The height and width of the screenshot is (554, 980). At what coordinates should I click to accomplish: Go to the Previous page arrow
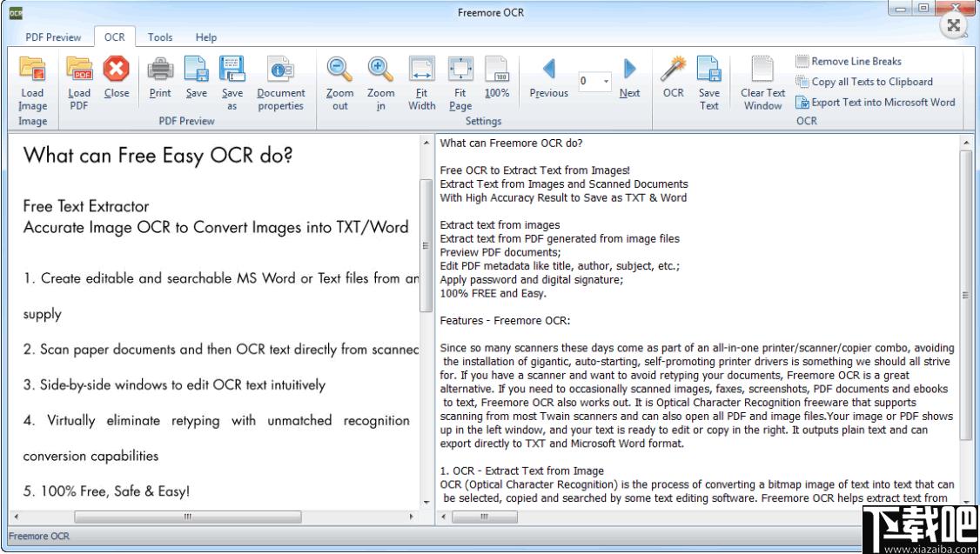[x=549, y=69]
